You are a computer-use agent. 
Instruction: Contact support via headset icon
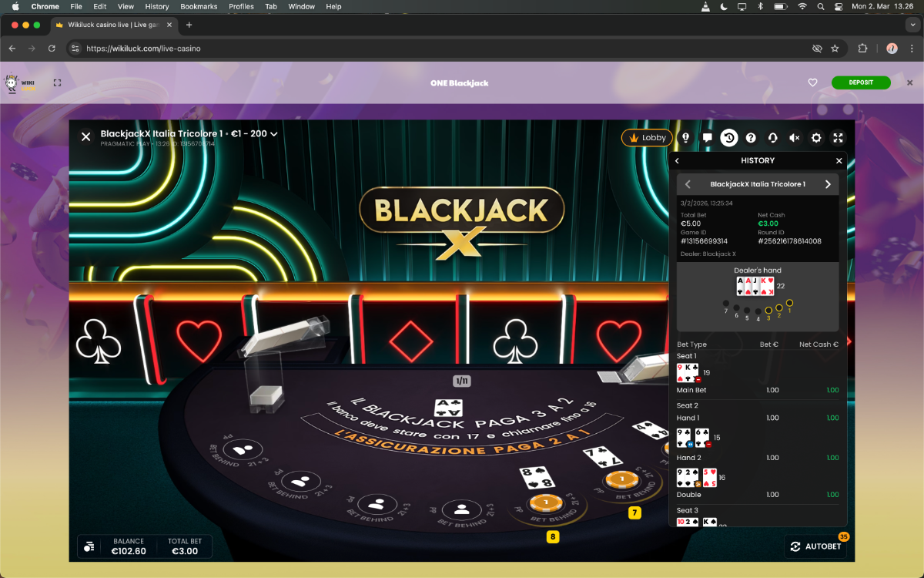tap(772, 138)
